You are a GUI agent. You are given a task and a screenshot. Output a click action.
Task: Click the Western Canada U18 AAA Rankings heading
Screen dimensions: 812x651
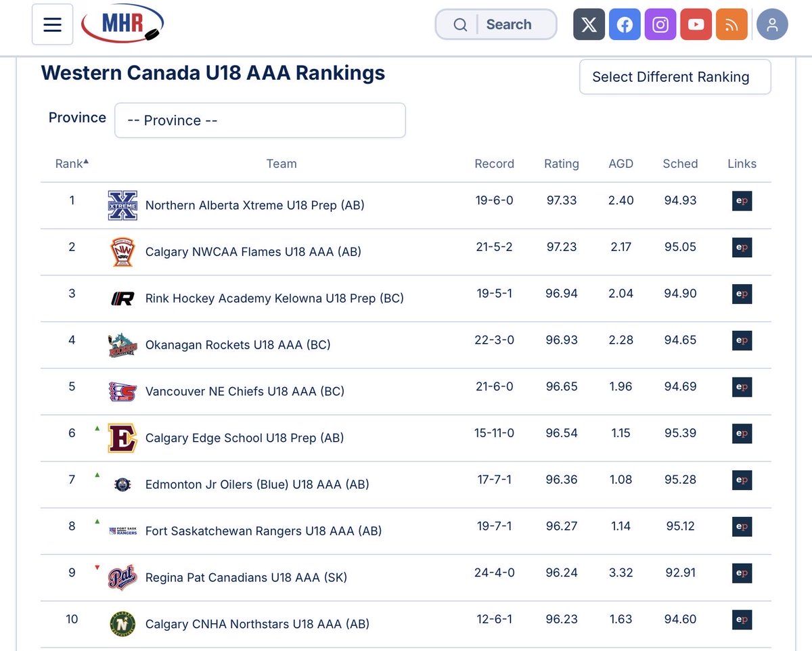(213, 73)
